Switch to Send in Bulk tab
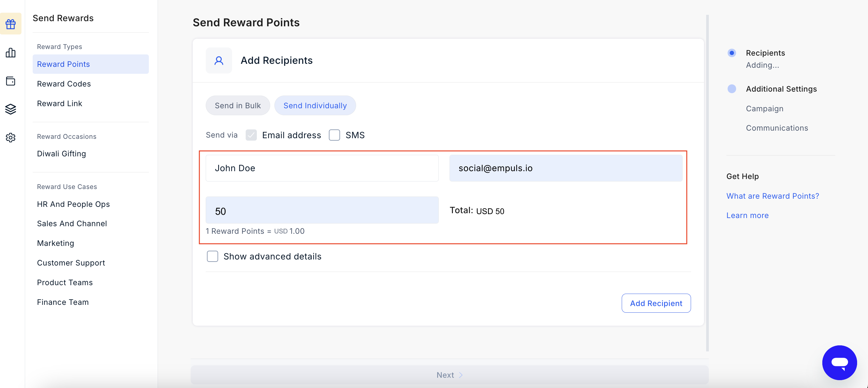 (x=237, y=106)
